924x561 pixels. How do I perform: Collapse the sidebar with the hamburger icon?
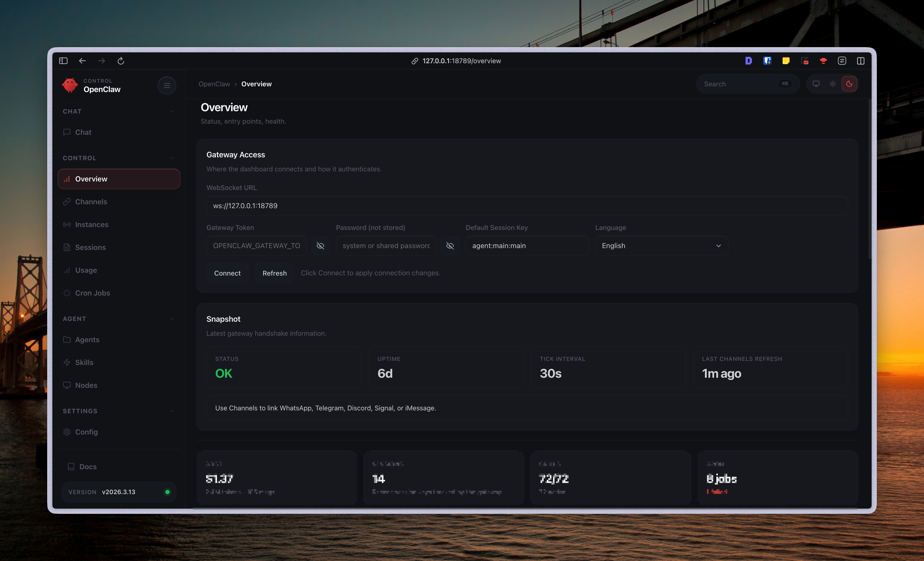click(x=166, y=86)
